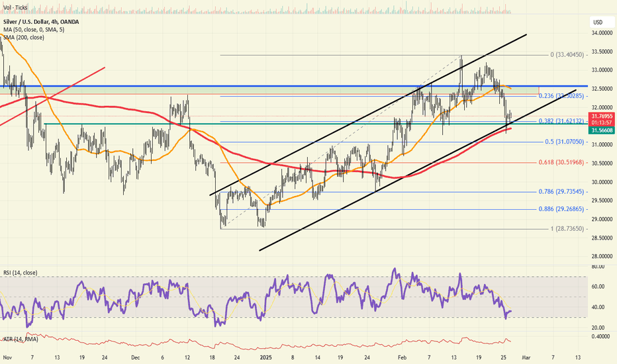Viewport: 617px width, 364px height.
Task: Click date label 18 on time axis
Action: pyautogui.click(x=213, y=357)
